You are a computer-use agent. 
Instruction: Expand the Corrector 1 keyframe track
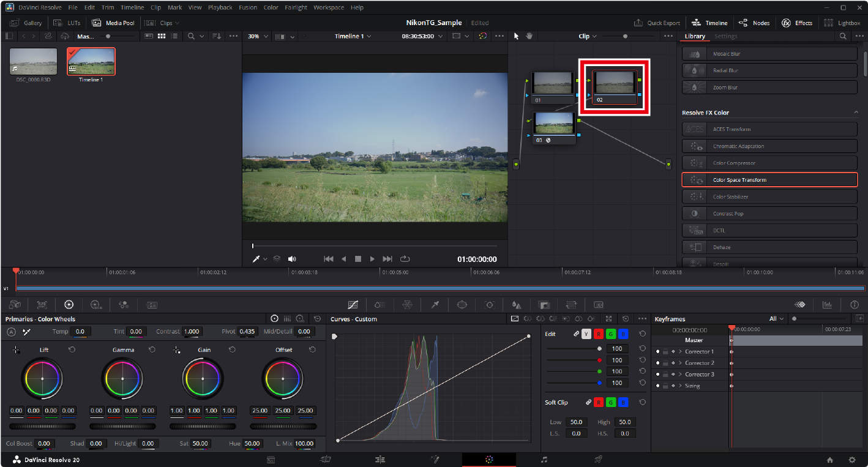pos(680,352)
